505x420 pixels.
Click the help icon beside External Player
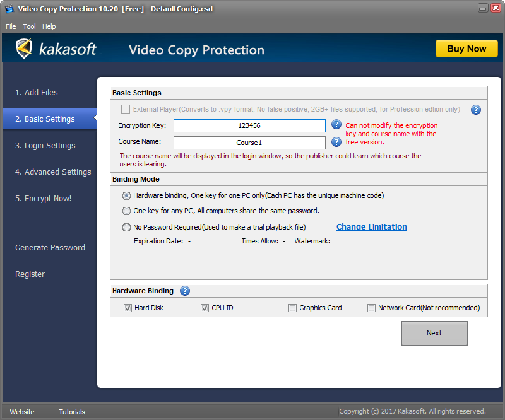[x=476, y=110]
